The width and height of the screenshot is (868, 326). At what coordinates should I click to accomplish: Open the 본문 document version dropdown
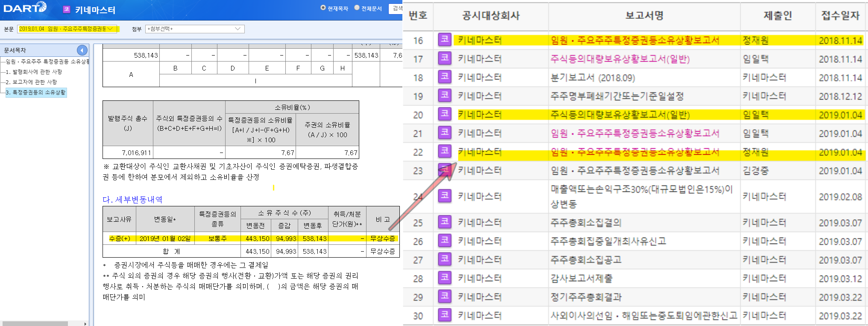(68, 29)
